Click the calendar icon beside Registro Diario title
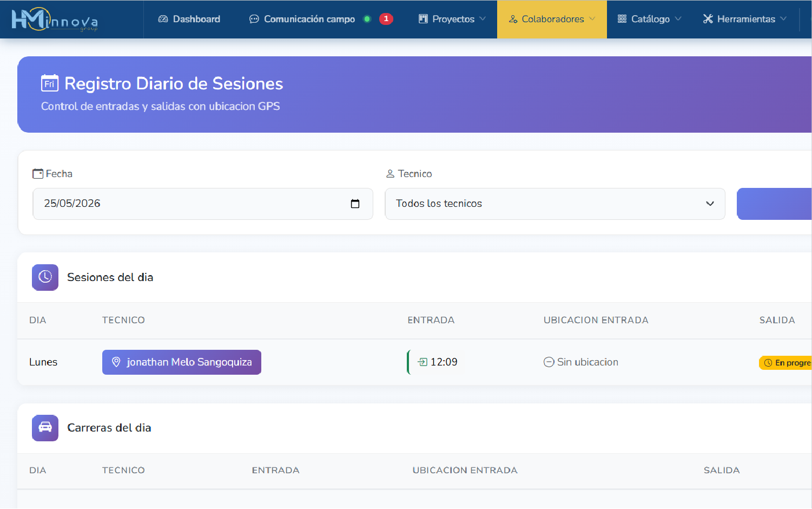 (50, 83)
